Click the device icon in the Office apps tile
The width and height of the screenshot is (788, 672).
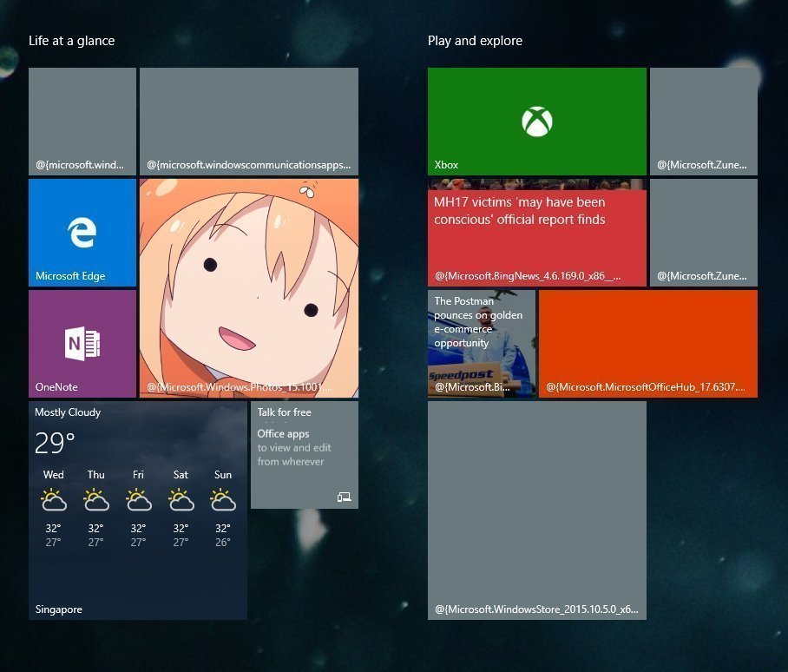click(344, 497)
